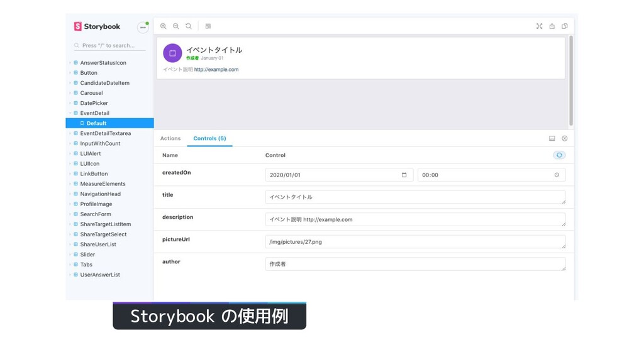Open ProfileImage in the sidebar
644x362 pixels.
point(96,204)
